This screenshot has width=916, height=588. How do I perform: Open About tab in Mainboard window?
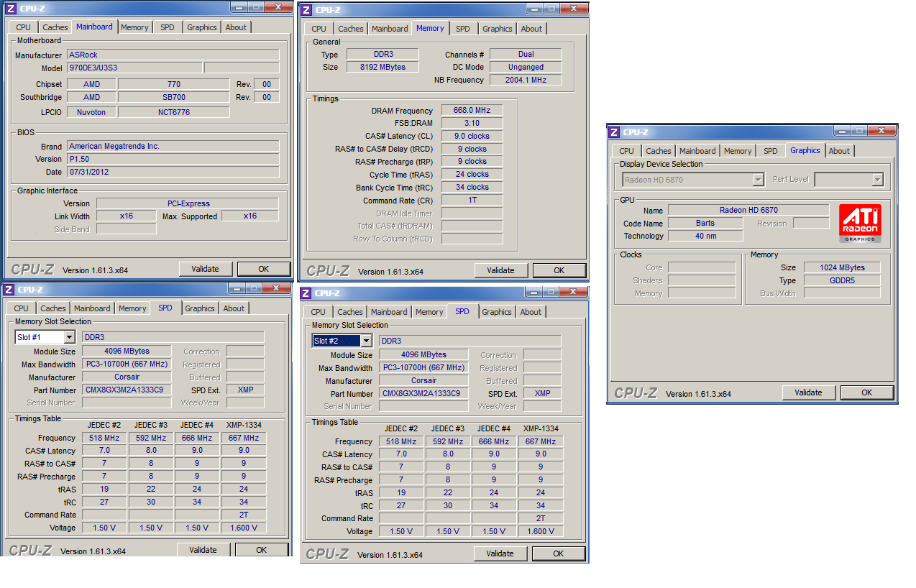tap(236, 27)
